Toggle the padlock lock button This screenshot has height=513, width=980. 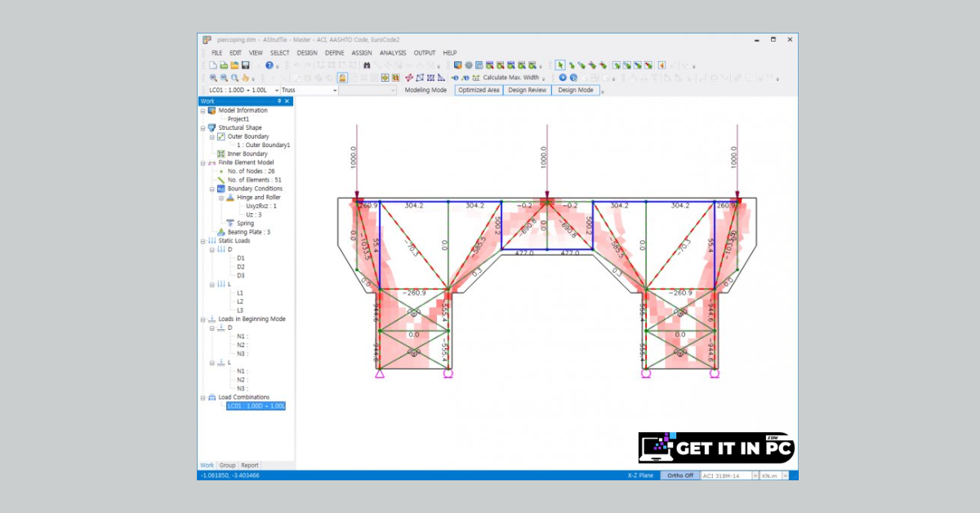343,78
